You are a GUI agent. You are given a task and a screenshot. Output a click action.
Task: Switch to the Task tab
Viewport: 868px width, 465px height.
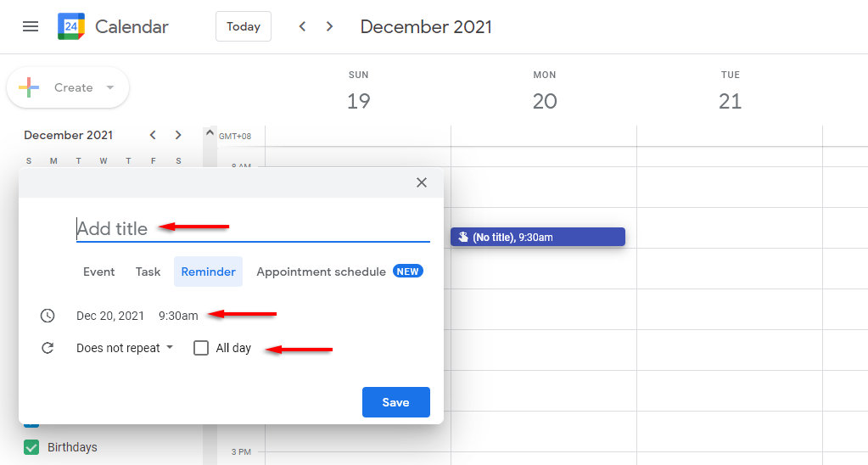click(x=148, y=272)
